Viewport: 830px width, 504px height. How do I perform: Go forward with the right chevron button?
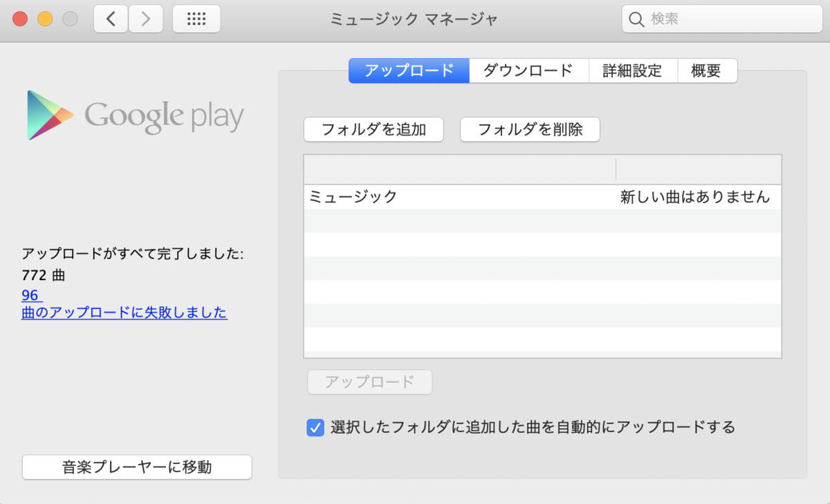pyautogui.click(x=145, y=19)
